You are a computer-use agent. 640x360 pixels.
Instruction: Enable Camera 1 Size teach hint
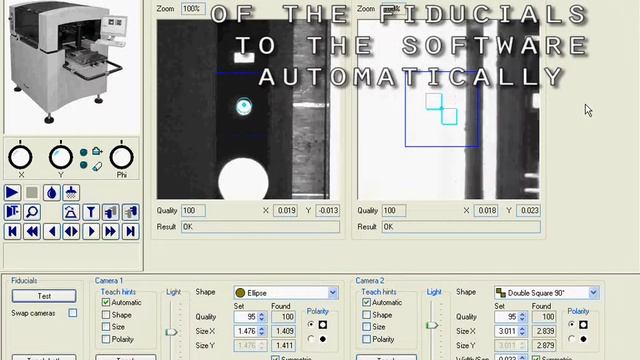click(x=106, y=327)
